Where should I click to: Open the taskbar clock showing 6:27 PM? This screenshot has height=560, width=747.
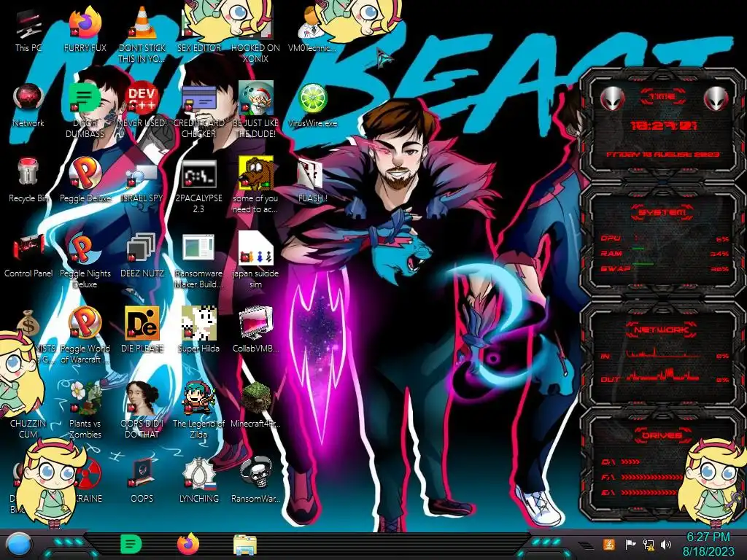click(708, 544)
